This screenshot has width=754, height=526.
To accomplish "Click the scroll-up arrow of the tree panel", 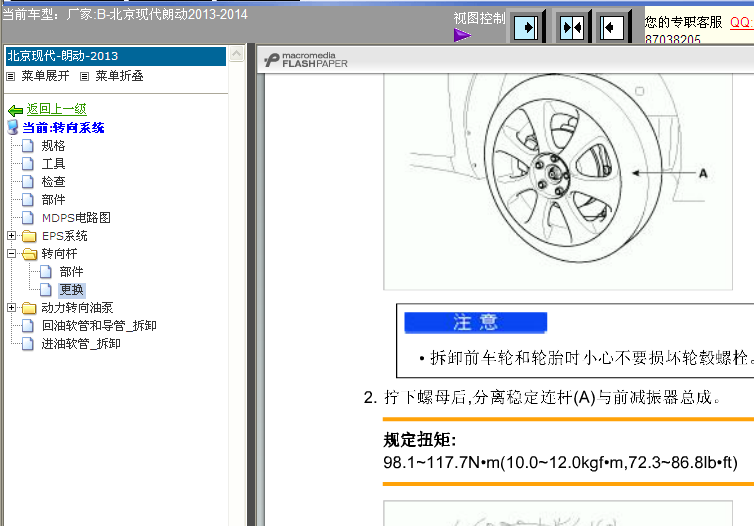I will (x=236, y=53).
